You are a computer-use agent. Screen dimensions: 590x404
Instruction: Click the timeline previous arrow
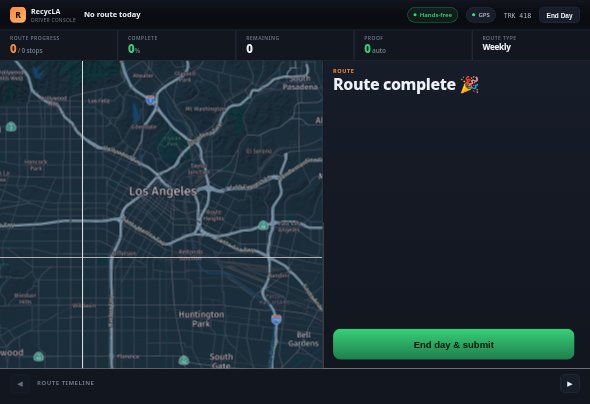(20, 384)
